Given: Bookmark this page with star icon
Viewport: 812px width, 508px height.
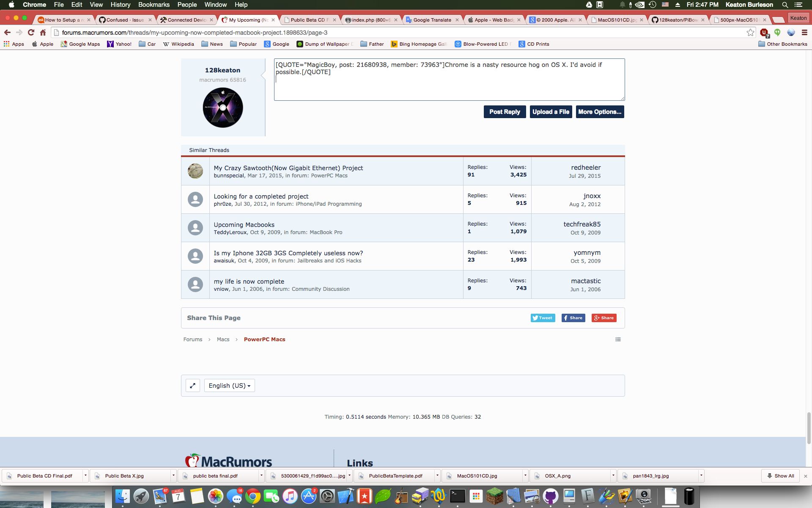Looking at the screenshot, I should click(x=750, y=33).
